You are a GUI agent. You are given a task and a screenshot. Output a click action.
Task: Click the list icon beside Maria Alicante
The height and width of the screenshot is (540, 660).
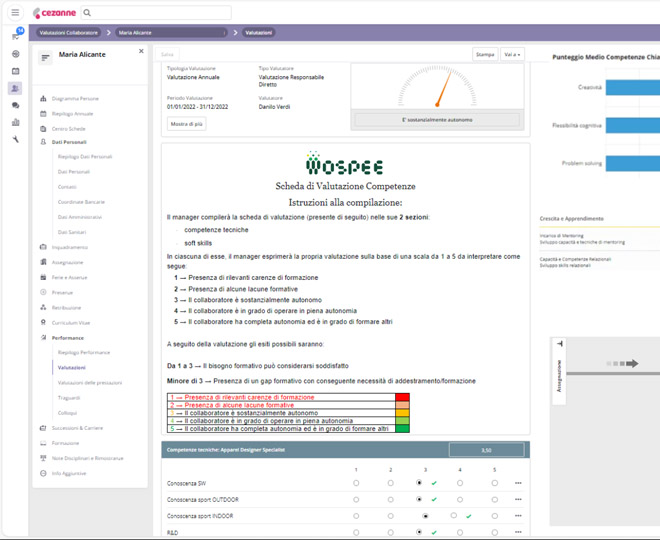tap(45, 58)
